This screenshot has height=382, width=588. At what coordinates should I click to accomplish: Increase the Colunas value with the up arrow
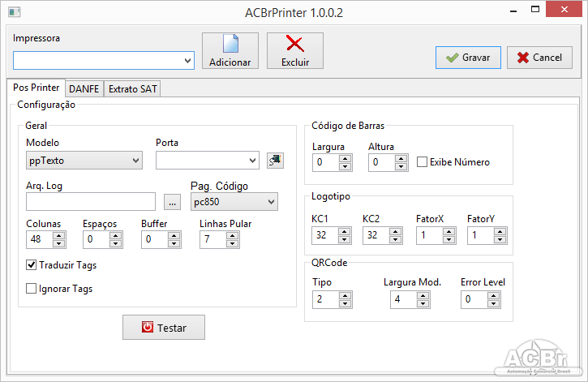coord(58,235)
